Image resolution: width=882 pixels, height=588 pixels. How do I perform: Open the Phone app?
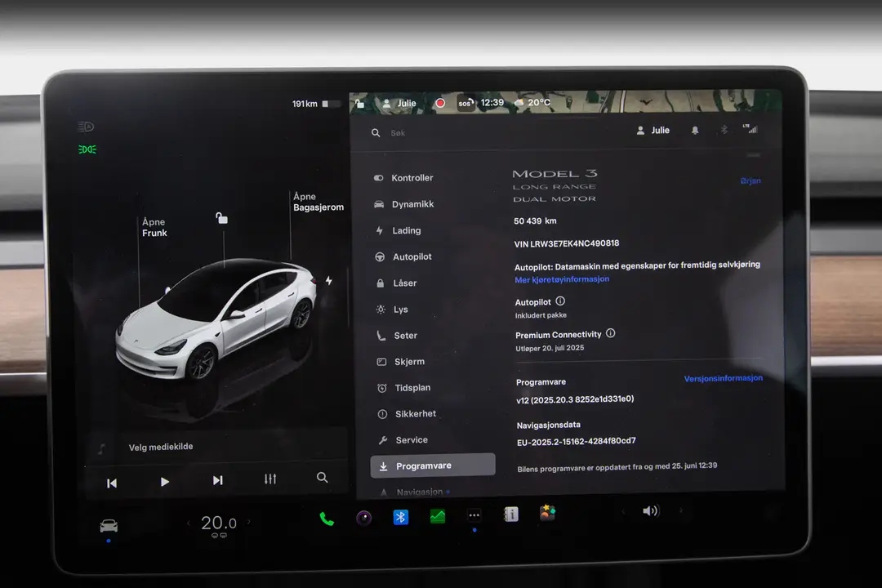coord(327,519)
